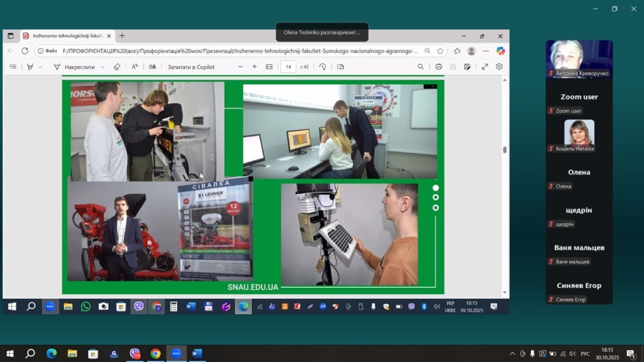Screen dimensions: 644x362
Task: Open the PDF table of contents icon
Action: [13, 67]
